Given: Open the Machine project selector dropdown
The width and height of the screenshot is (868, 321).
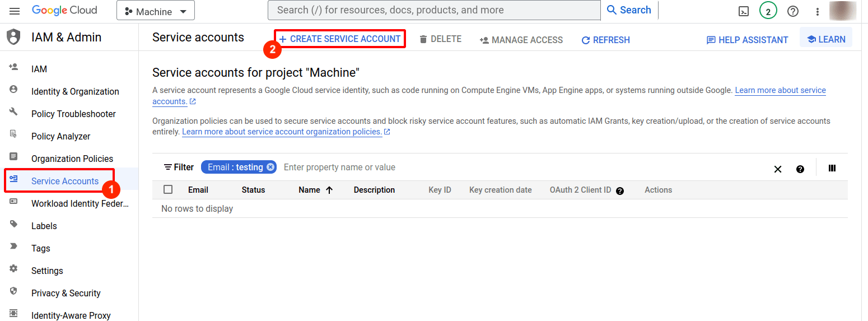Looking at the screenshot, I should point(156,11).
